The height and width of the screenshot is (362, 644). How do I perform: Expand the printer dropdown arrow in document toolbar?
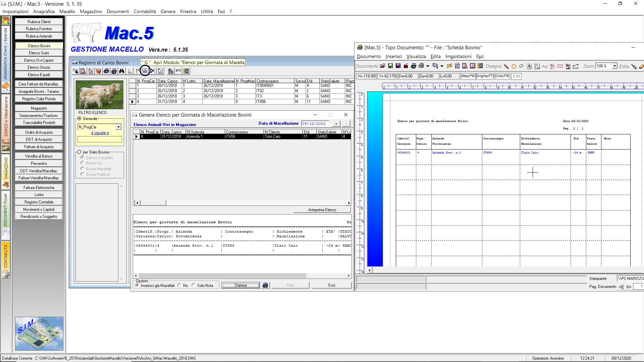pos(428,66)
